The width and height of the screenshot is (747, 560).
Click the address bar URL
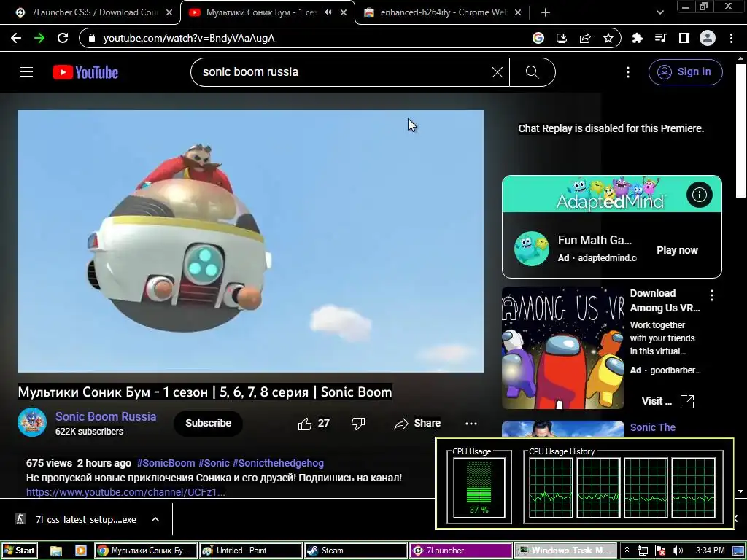click(189, 38)
